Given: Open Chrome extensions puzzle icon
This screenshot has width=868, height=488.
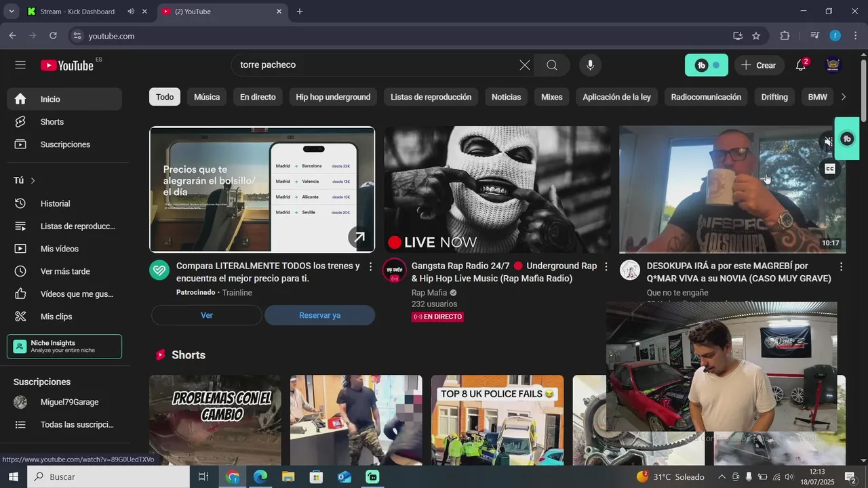Looking at the screenshot, I should (785, 36).
